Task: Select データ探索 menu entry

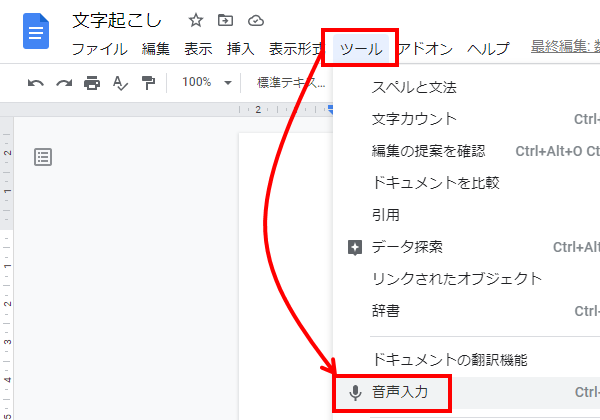Action: [x=407, y=247]
